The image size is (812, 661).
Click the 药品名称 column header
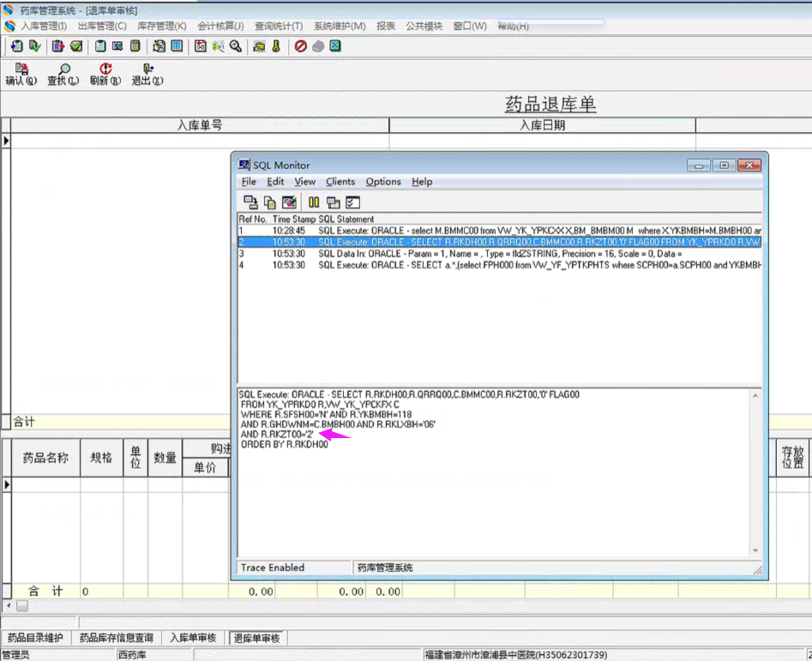click(x=45, y=458)
